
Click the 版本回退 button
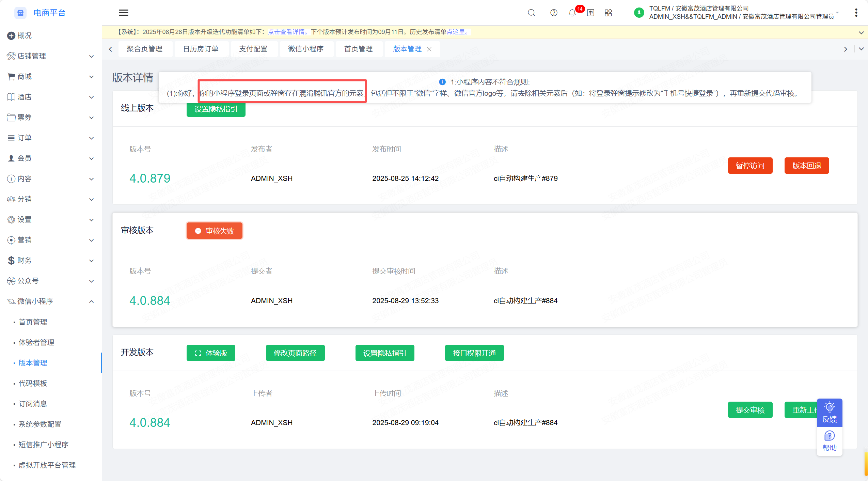pyautogui.click(x=806, y=166)
